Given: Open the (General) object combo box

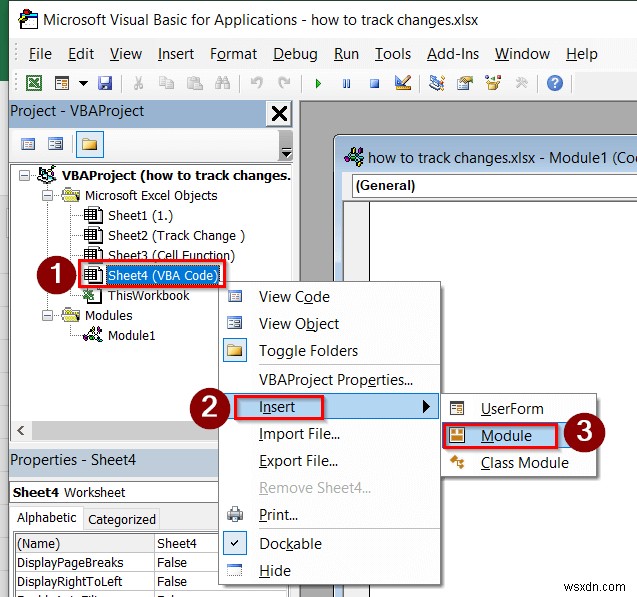Looking at the screenshot, I should 494,186.
